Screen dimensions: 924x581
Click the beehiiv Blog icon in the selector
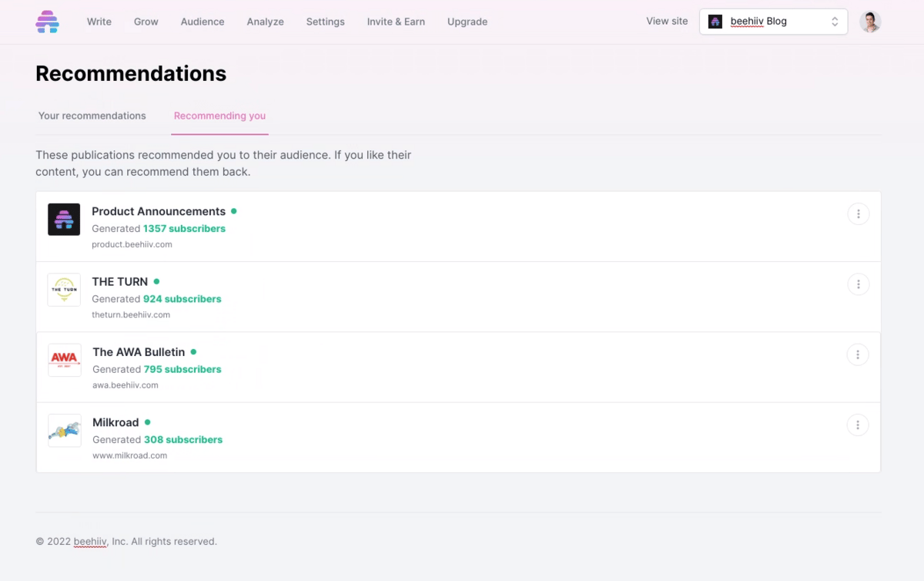tap(715, 22)
